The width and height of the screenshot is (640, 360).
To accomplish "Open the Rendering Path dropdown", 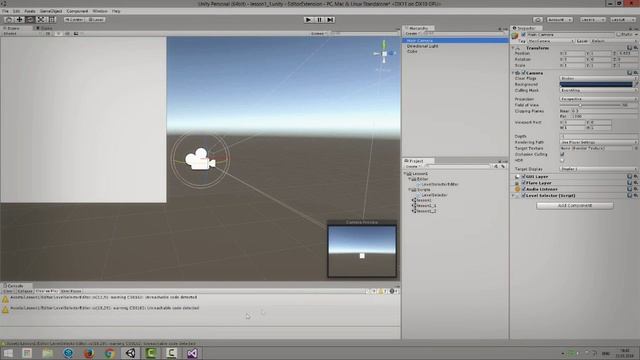I will [x=598, y=142].
